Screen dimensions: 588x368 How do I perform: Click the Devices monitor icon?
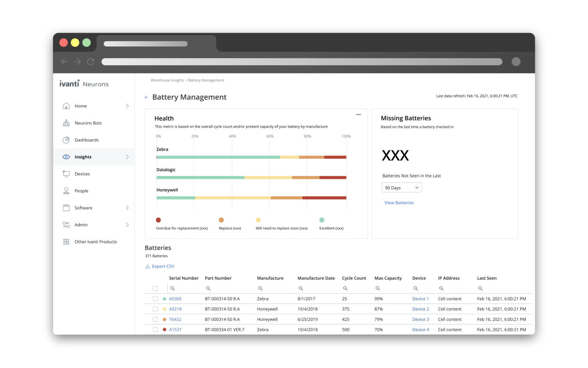click(x=66, y=174)
